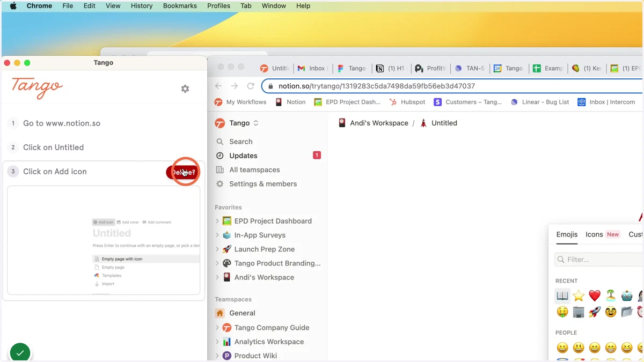
Task: Expand In-App Surveys page
Action: [x=217, y=235]
